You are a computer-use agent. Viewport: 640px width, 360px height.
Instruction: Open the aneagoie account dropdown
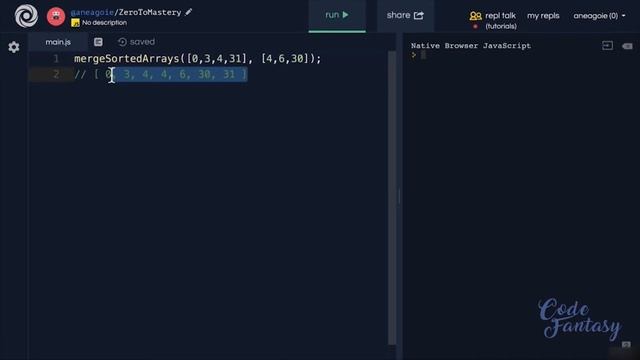point(599,16)
